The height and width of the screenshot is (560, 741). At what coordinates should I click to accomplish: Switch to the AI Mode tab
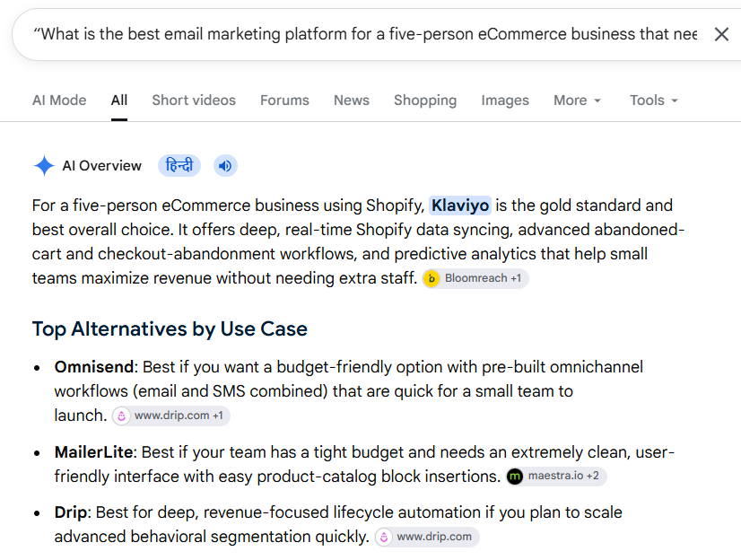59,101
